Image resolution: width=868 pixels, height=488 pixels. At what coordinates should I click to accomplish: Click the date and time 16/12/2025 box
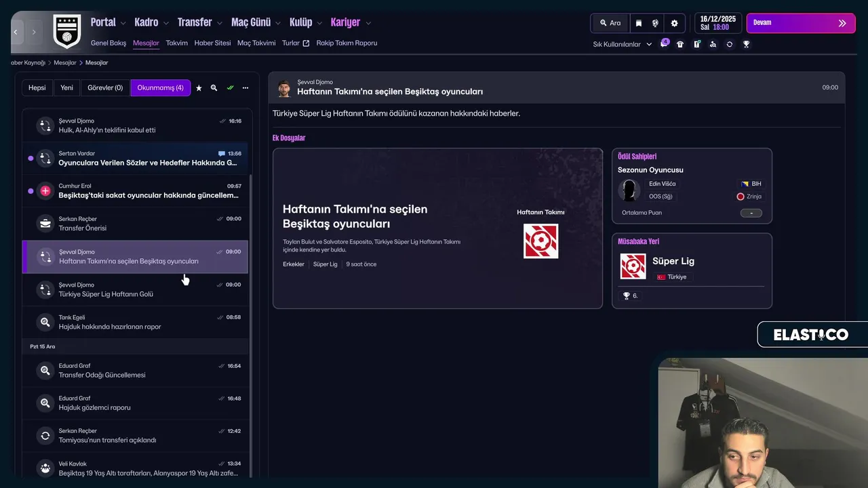coord(718,23)
